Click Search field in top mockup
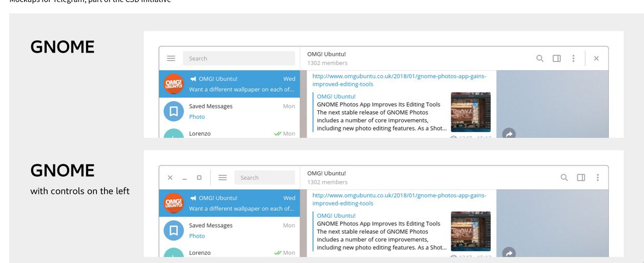This screenshot has height=263, width=644. pyautogui.click(x=239, y=59)
